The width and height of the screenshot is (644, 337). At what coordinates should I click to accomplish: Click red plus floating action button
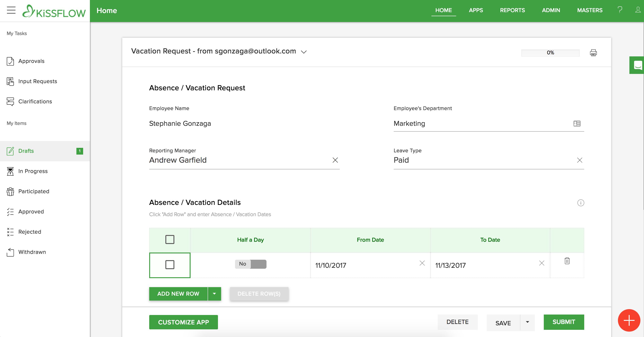point(629,320)
